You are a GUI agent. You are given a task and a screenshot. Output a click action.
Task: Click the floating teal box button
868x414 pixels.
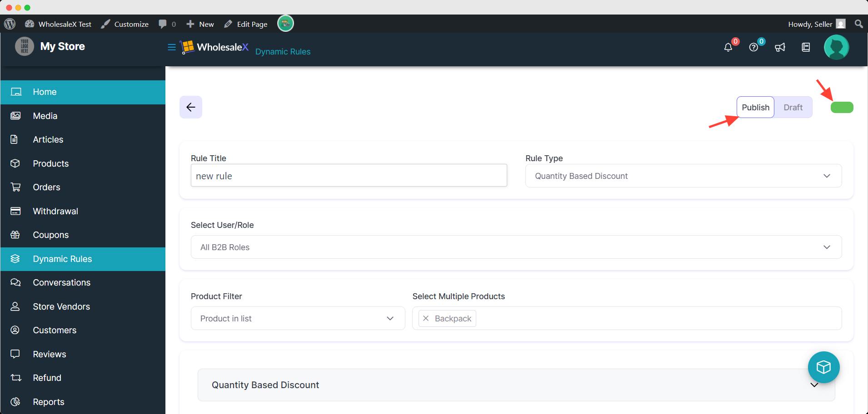click(x=824, y=367)
